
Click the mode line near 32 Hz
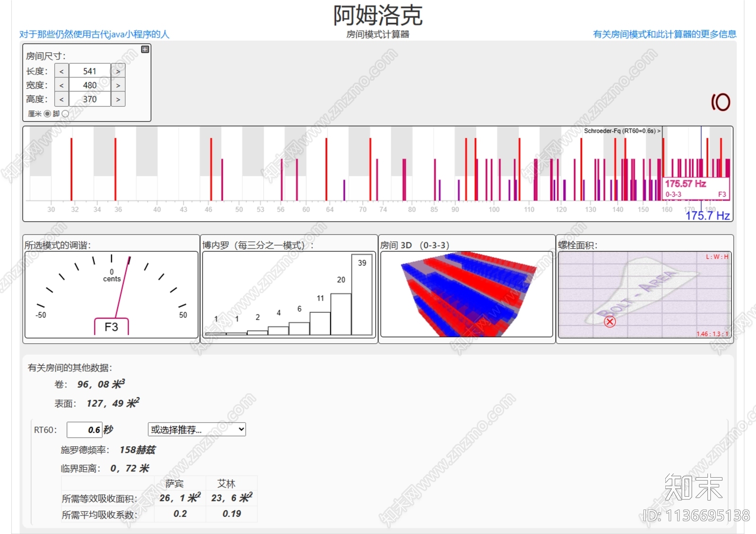point(71,169)
